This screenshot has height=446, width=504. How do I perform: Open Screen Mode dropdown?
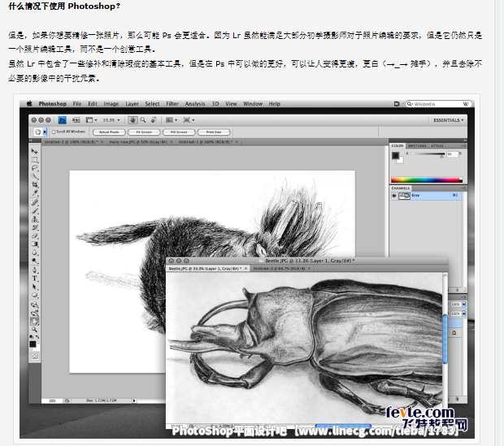[189, 120]
